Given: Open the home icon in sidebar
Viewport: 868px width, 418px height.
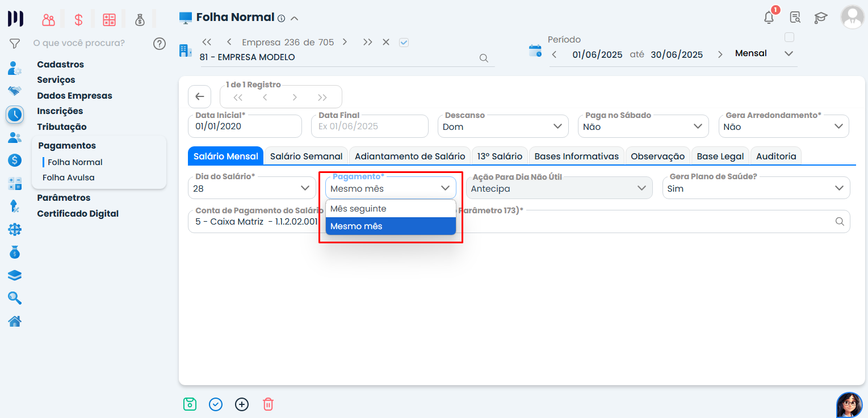Looking at the screenshot, I should pyautogui.click(x=15, y=322).
